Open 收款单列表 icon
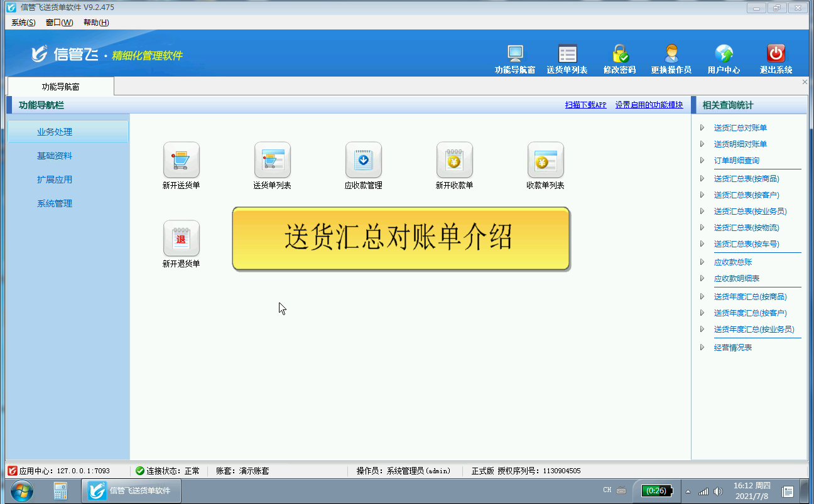 545,160
